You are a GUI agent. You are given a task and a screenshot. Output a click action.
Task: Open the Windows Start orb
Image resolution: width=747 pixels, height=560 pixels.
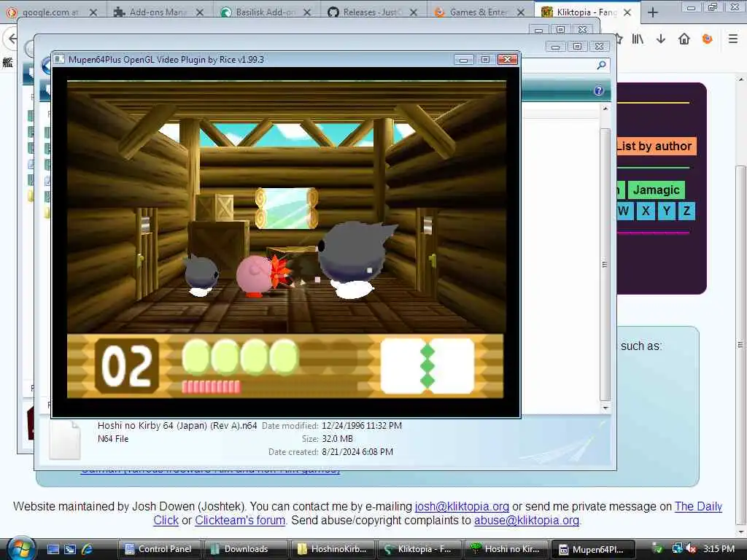[20, 548]
